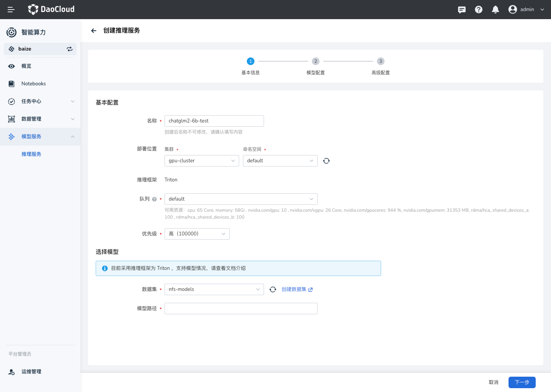Open the 数据管理 menu item
Viewport: 551px width, 392px height.
pos(40,119)
